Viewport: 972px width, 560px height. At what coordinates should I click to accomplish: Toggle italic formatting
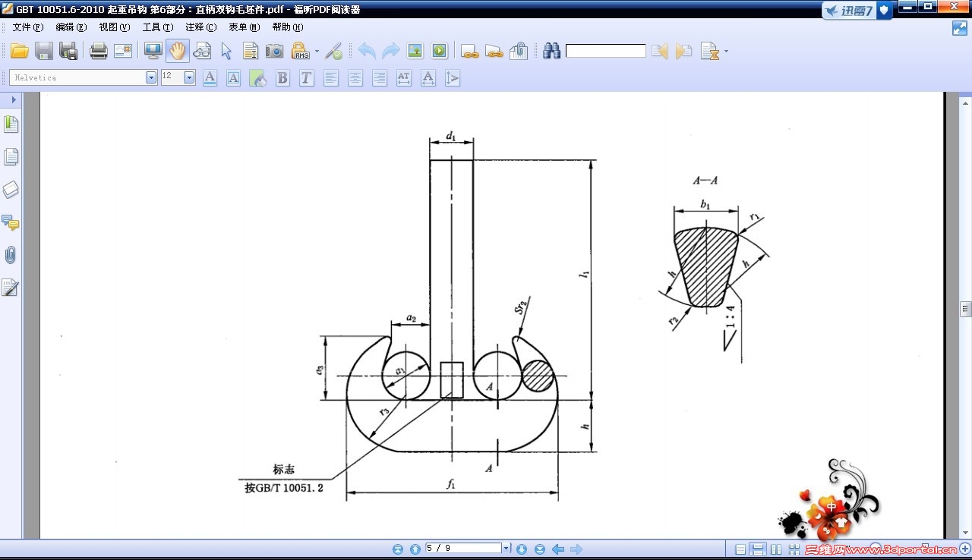[307, 77]
